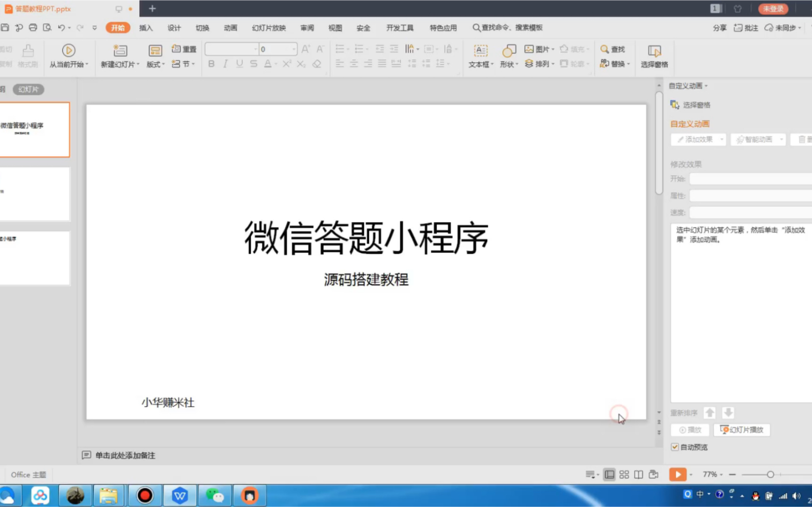
Task: Switch to slide sorter grid view icon
Action: (624, 474)
